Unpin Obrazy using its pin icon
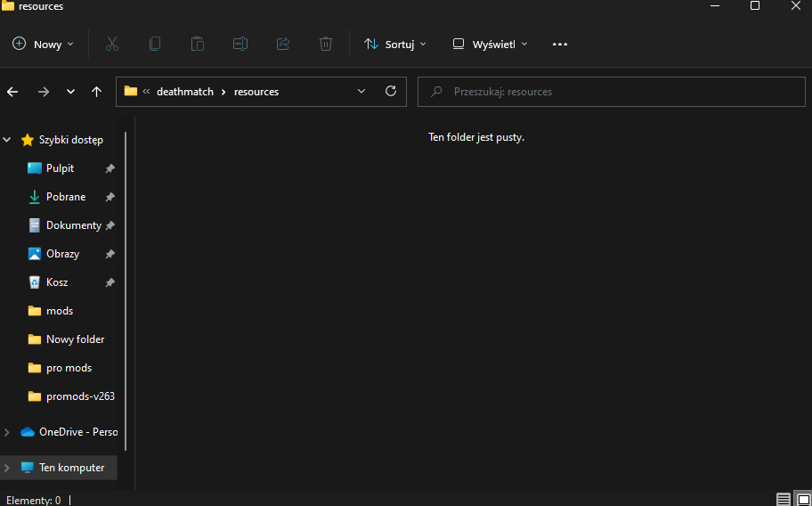This screenshot has height=506, width=812. [x=110, y=254]
